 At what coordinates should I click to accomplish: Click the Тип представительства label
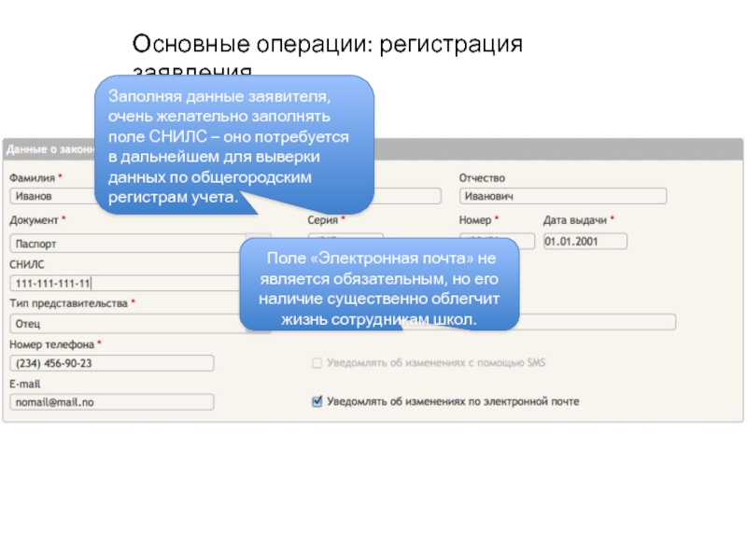point(68,303)
